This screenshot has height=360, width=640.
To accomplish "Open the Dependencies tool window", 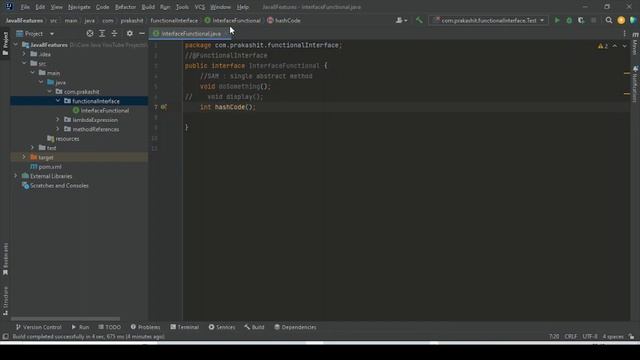I will click(x=295, y=327).
